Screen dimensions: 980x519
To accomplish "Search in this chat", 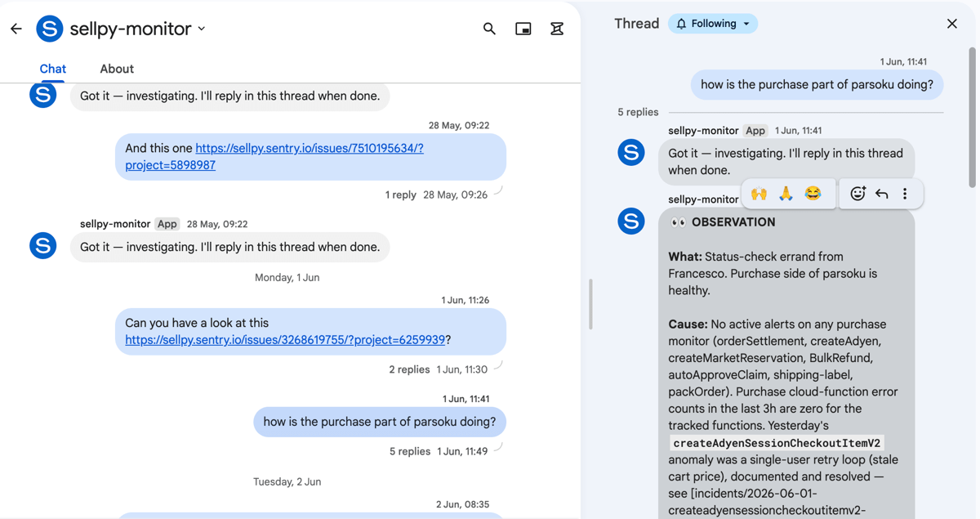I will 489,29.
